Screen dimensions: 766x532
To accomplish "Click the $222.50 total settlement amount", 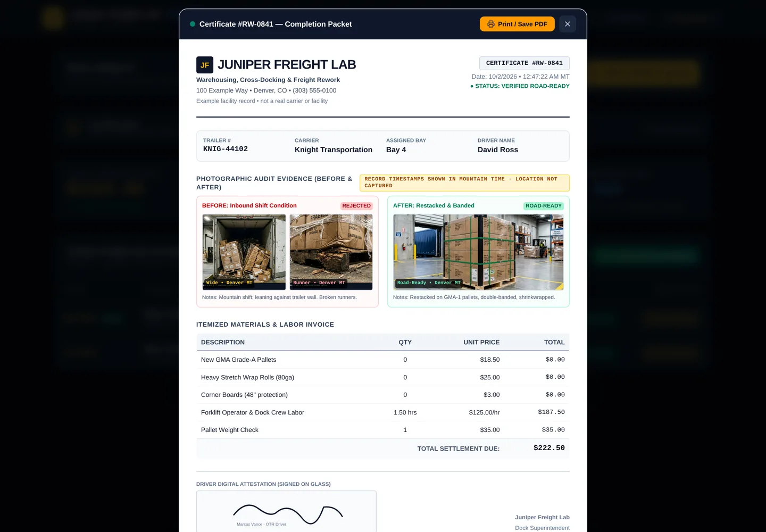I will tap(549, 448).
